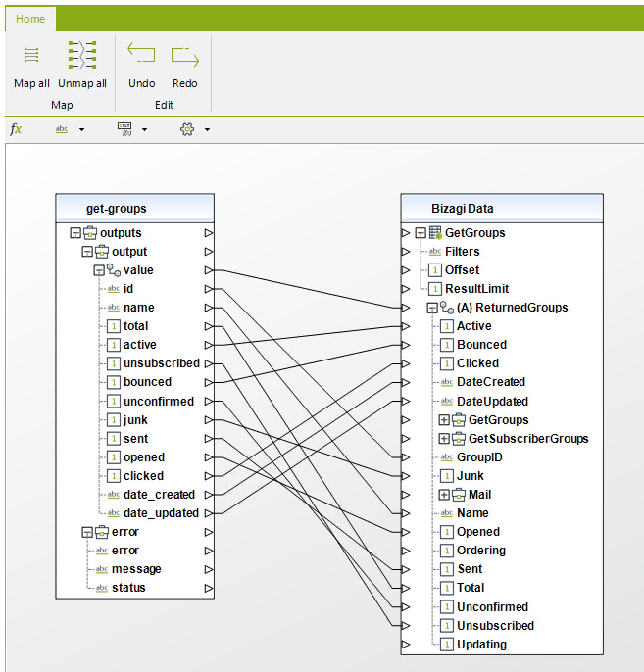Click the integer type icon beside Sent
Image resolution: width=644 pixels, height=672 pixels.
446,569
